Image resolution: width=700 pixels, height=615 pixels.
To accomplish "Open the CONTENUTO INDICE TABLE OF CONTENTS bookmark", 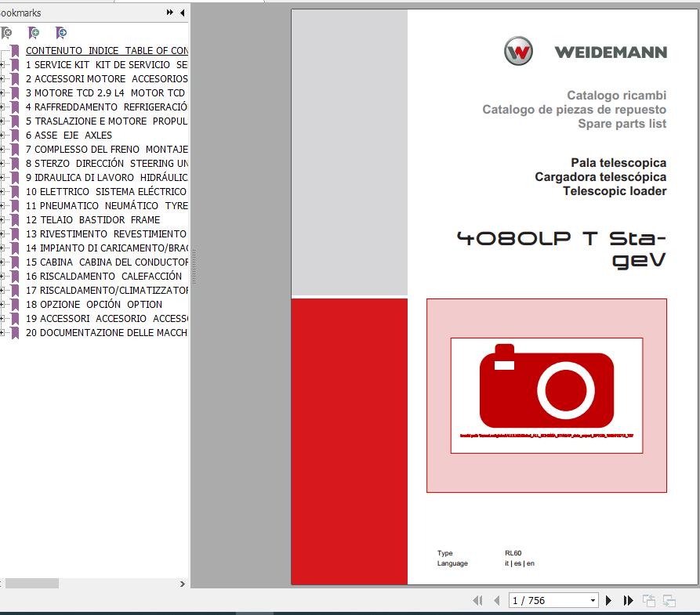I will pos(107,50).
